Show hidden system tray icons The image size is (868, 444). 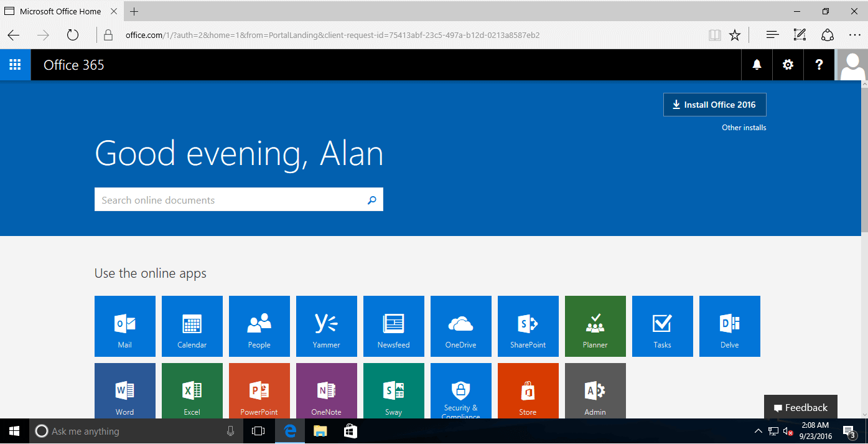click(758, 431)
